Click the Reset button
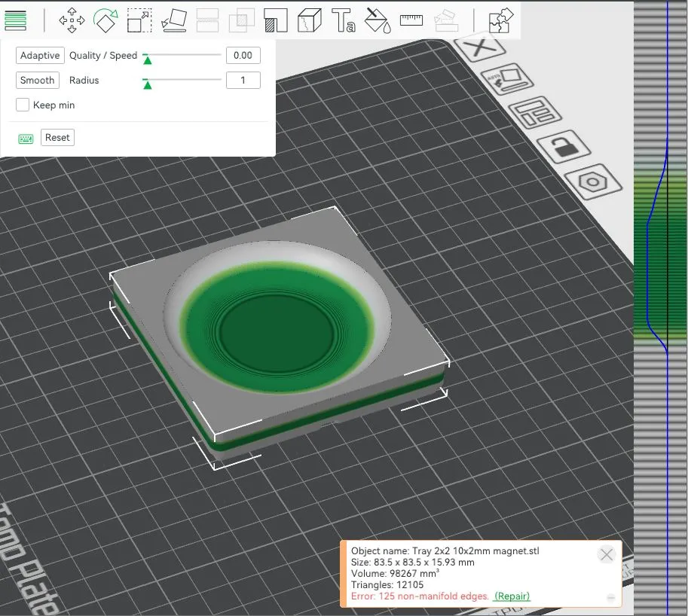The width and height of the screenshot is (688, 616). pyautogui.click(x=57, y=137)
